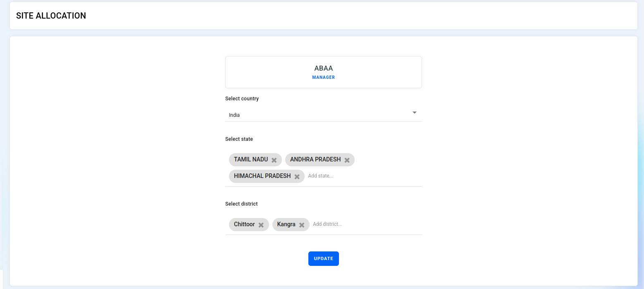Image resolution: width=644 pixels, height=289 pixels.
Task: Click the ABAA user name
Action: coord(324,68)
